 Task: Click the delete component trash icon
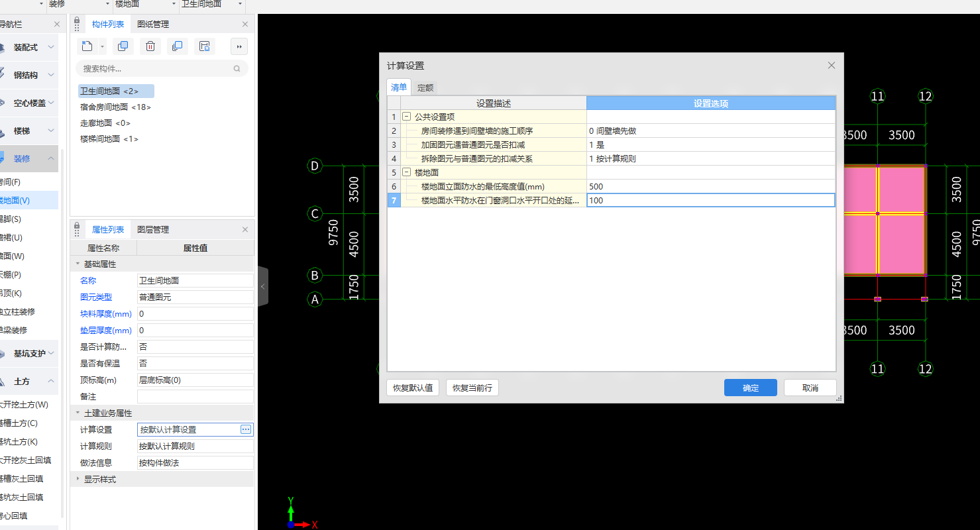150,46
